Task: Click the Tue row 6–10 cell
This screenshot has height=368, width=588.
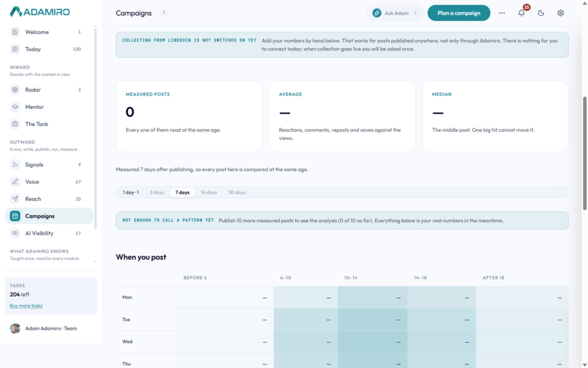Action: coord(305,320)
